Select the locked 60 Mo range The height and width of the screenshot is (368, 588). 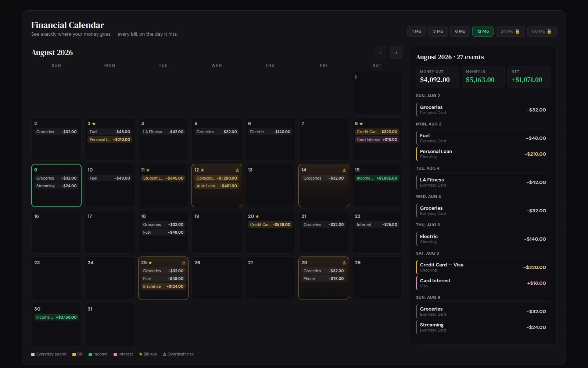coord(542,31)
